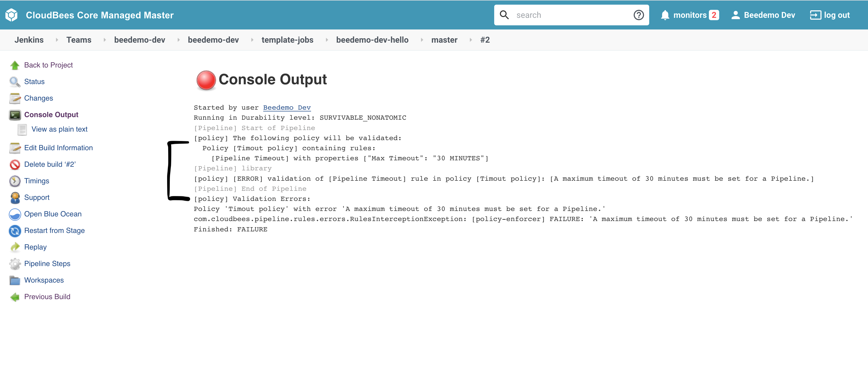The height and width of the screenshot is (379, 868).
Task: Click the Console Output terminal icon
Action: click(15, 115)
